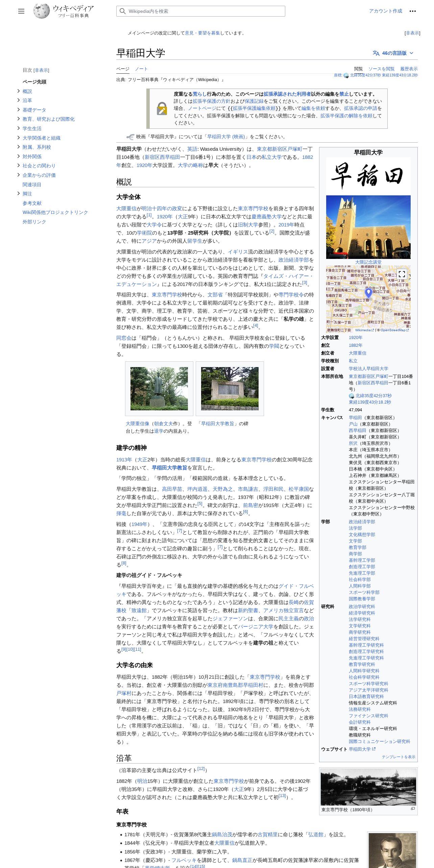Expand the 沿革 contents entry
This screenshot has width=434, height=868.
(x=19, y=100)
